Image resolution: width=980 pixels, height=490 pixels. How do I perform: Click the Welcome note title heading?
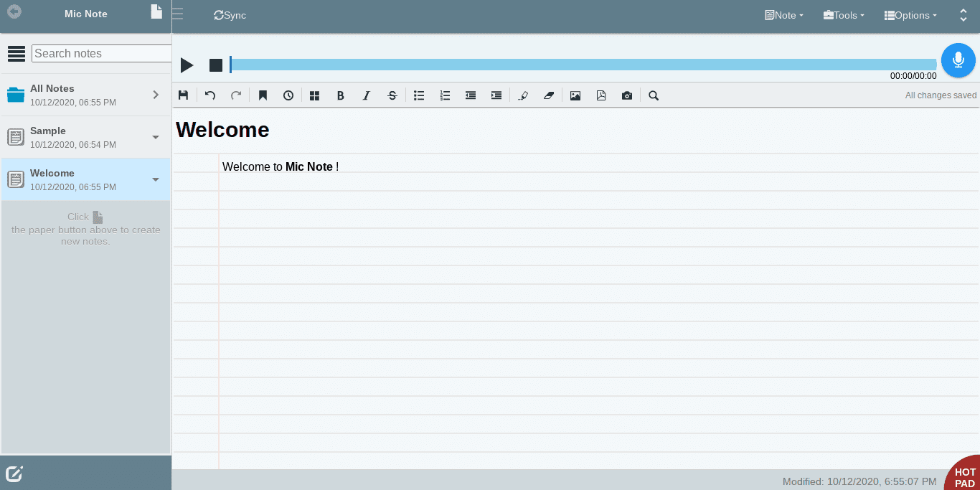222,130
